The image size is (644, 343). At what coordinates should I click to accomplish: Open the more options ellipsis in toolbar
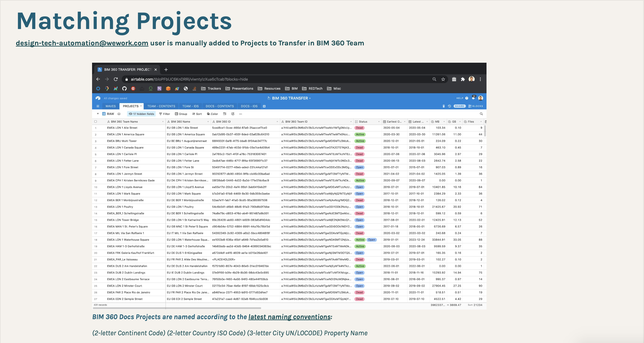tap(240, 114)
